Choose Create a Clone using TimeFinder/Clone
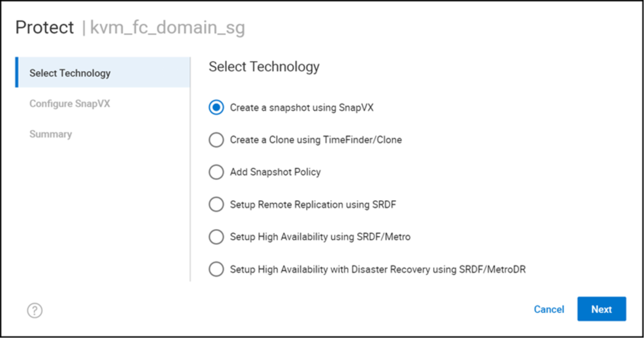The image size is (644, 338). pos(216,140)
